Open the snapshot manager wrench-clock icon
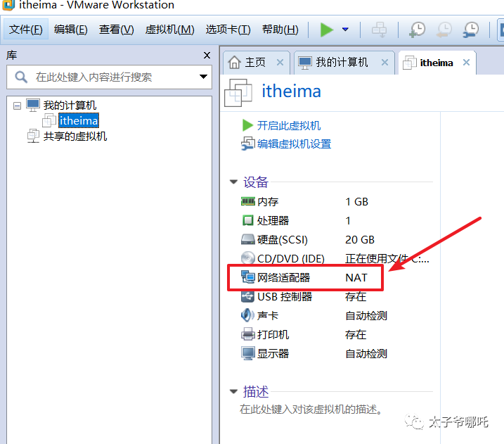Viewport: 504px width, 444px height. [470, 30]
